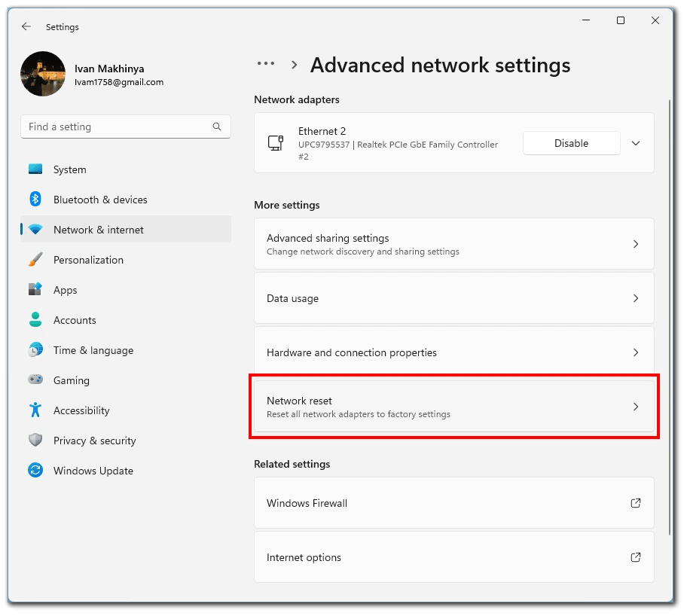Expand the Ethernet 2 adapter details
The width and height of the screenshot is (687, 616).
point(636,143)
